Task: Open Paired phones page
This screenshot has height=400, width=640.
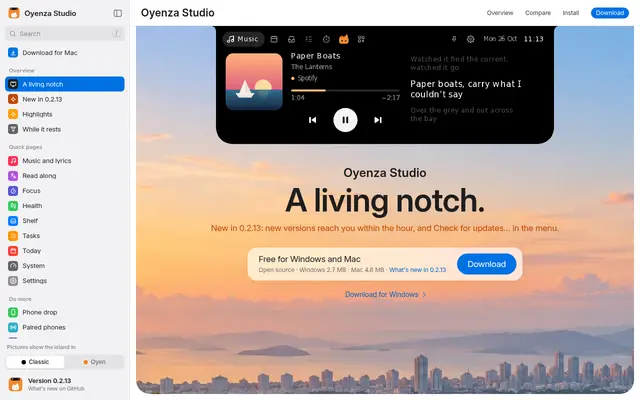Action: 64,327
